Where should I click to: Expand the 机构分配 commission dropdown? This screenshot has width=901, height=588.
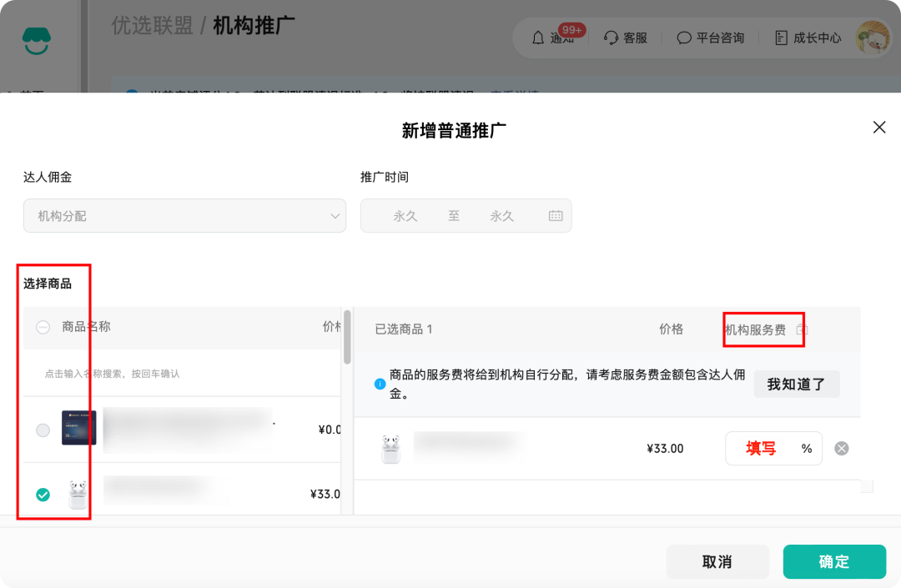[x=184, y=216]
